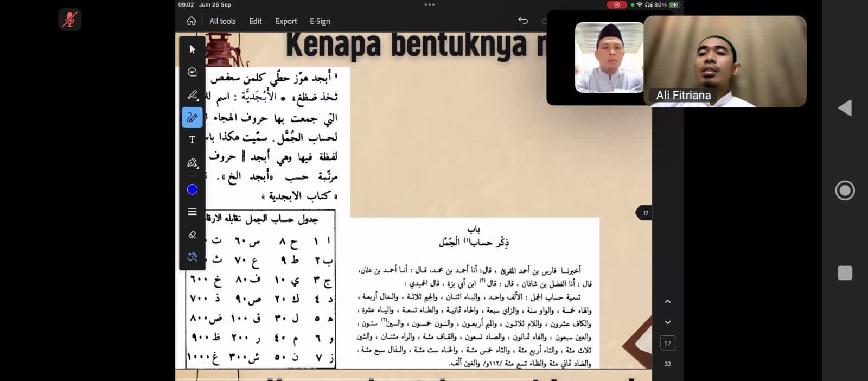Open the three-dots menu at top

429,5
